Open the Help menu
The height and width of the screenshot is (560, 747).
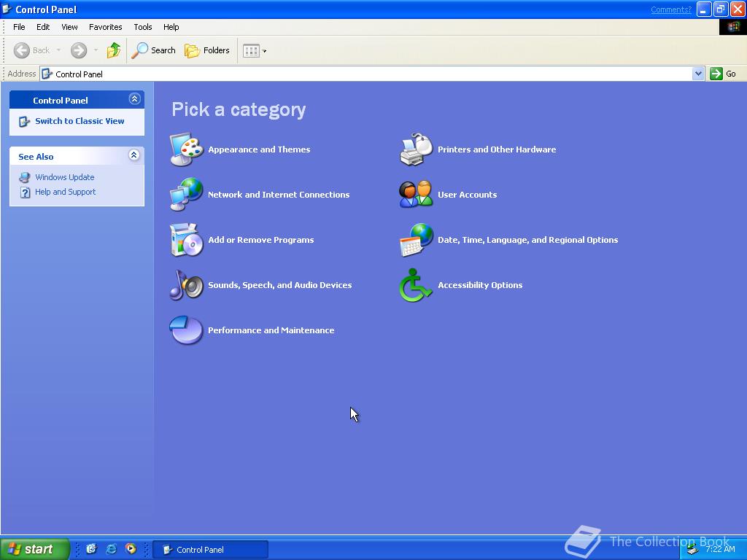171,27
